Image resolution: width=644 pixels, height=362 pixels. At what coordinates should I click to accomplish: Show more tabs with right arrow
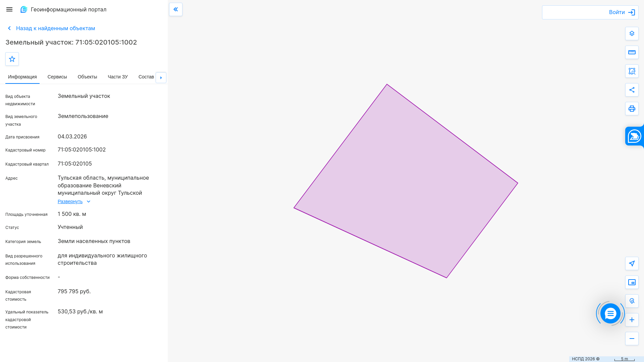[161, 78]
